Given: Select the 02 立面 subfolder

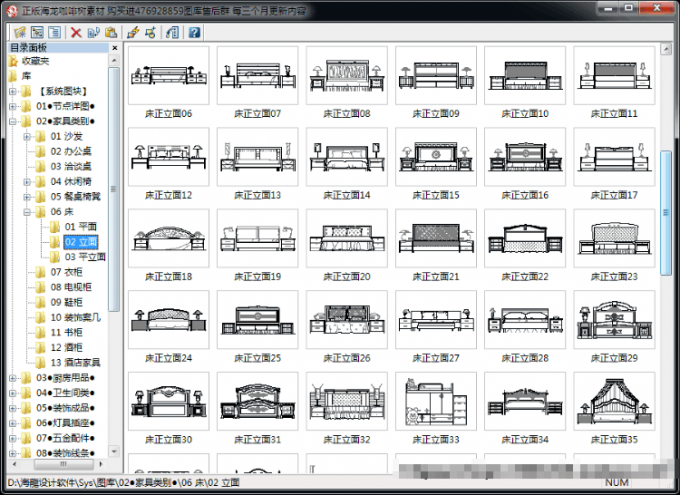Looking at the screenshot, I should point(81,242).
